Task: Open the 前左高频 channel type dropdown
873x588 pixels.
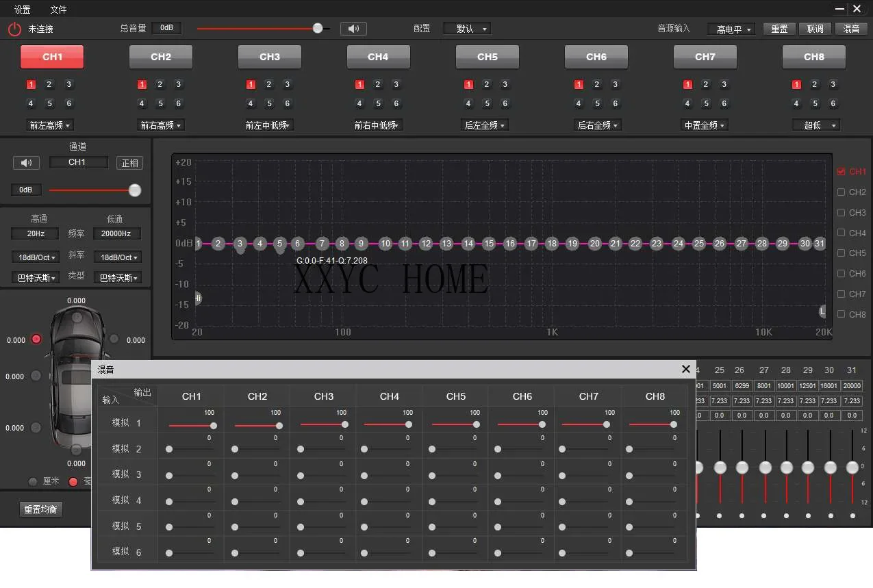Action: click(x=49, y=125)
